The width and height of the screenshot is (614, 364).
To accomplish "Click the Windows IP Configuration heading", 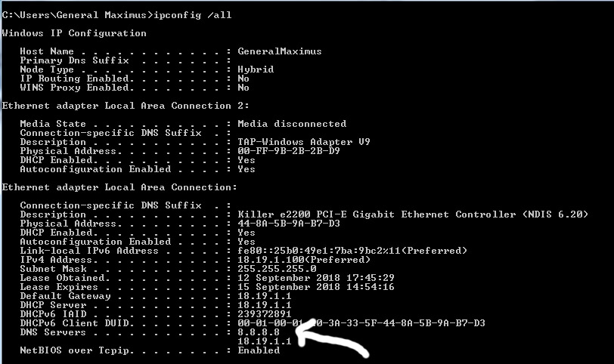I will click(x=74, y=33).
